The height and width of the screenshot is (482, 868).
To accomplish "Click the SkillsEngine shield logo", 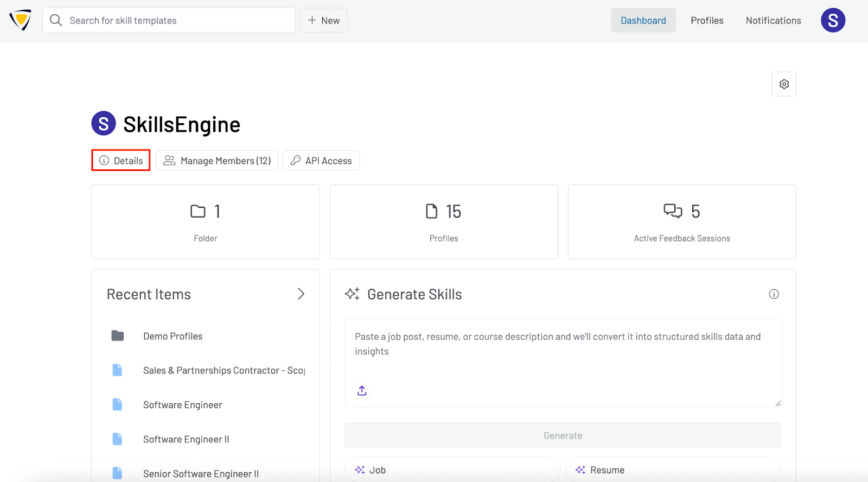I will click(20, 20).
